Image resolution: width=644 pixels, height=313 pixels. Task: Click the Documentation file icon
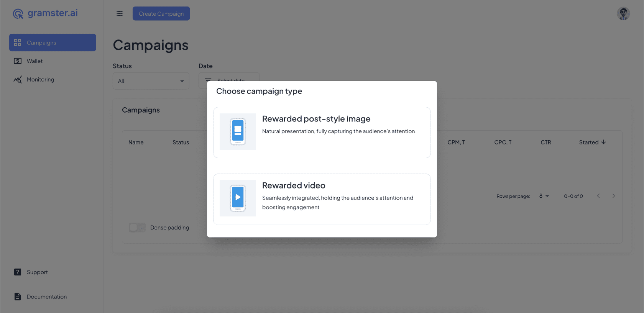(x=18, y=297)
